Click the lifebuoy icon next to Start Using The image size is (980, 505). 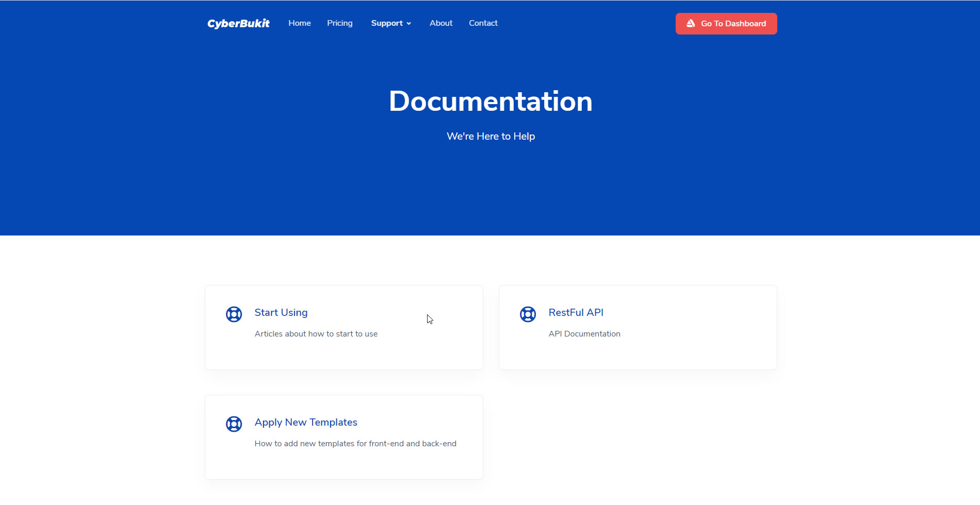pos(234,314)
